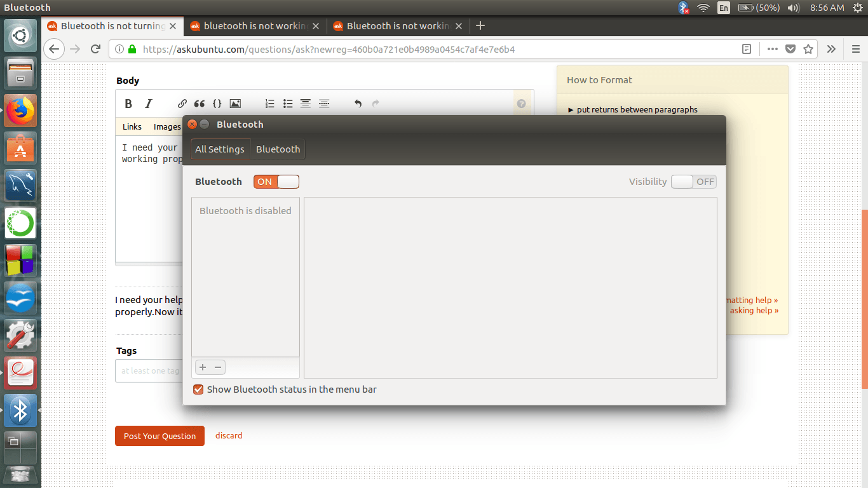The height and width of the screenshot is (488, 868).
Task: Enable the Visibility switch
Action: 694,182
